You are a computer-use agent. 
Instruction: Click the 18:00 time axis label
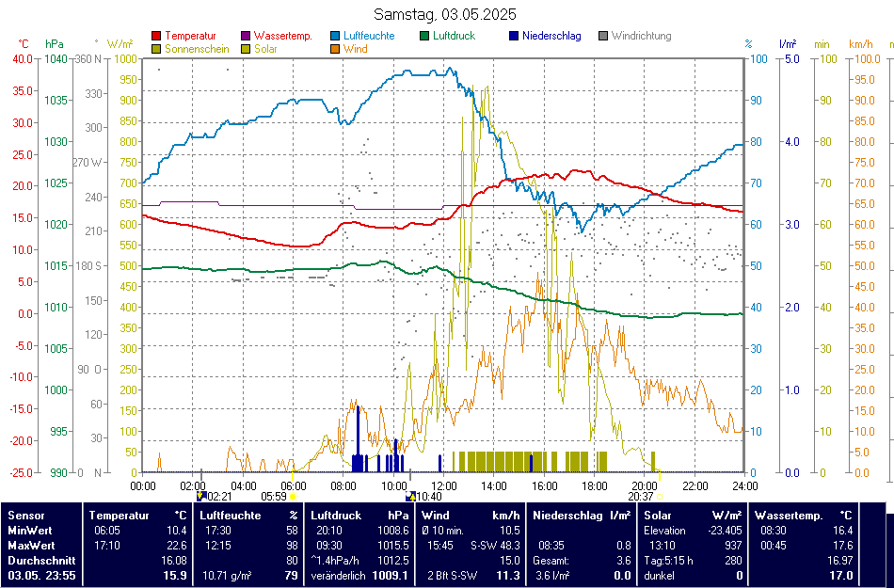(x=594, y=486)
